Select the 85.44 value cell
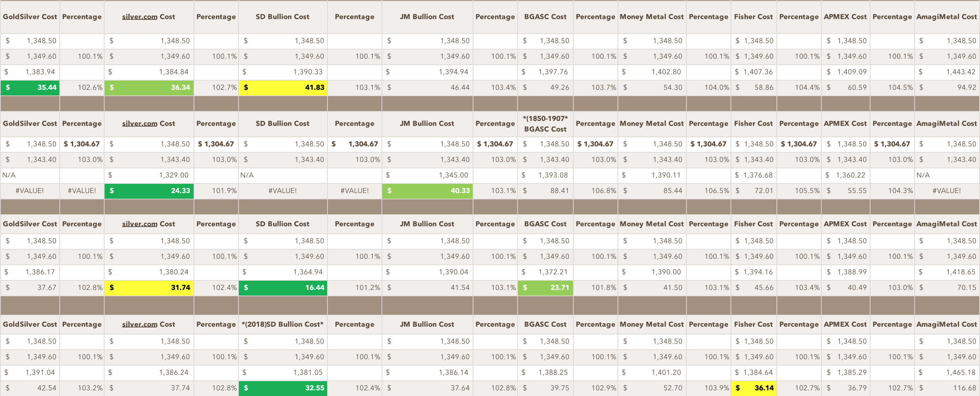The image size is (980, 396). click(x=652, y=191)
